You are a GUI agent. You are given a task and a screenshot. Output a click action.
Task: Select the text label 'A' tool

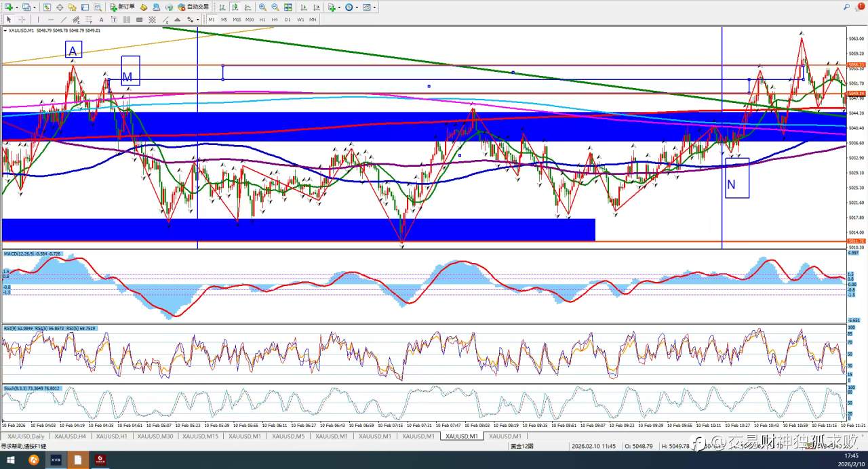point(102,20)
